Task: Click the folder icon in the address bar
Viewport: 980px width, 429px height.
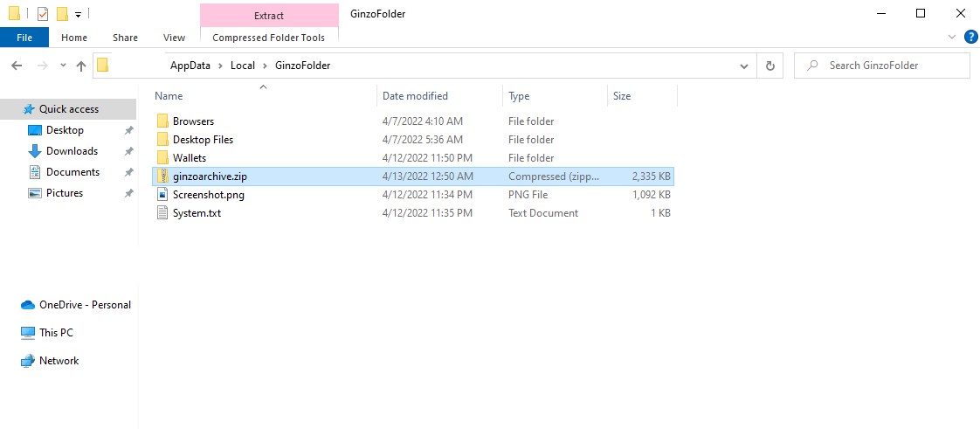Action: pos(102,65)
